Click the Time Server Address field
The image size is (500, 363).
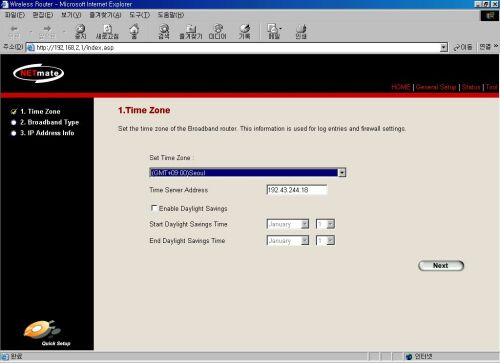coord(296,190)
